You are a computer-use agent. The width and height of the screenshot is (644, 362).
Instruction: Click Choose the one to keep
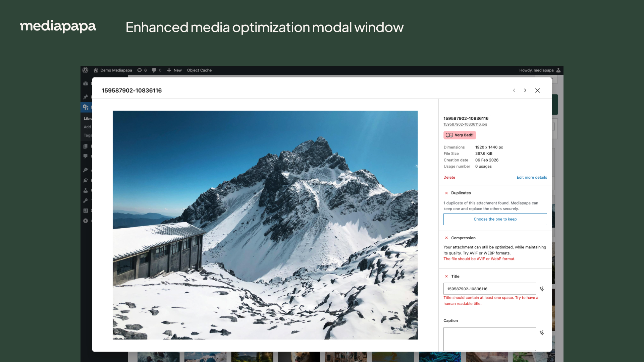point(495,219)
